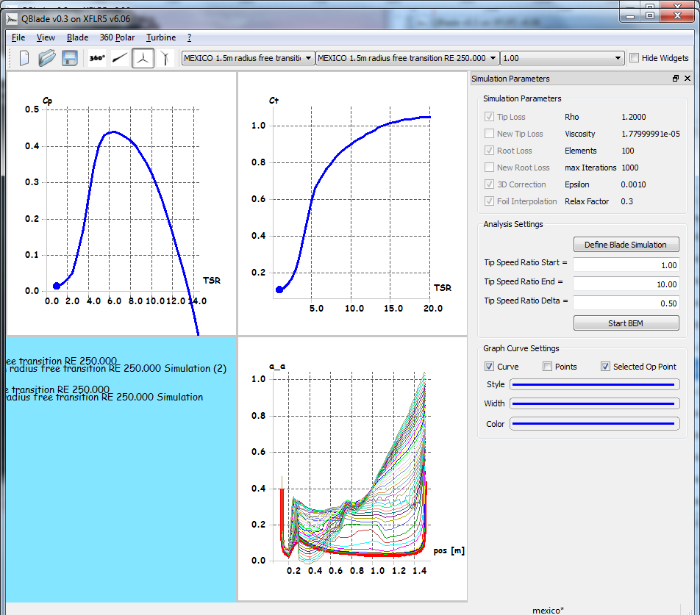Switch to the wind turbine simulation icon
The height and width of the screenshot is (615, 700).
[165, 58]
